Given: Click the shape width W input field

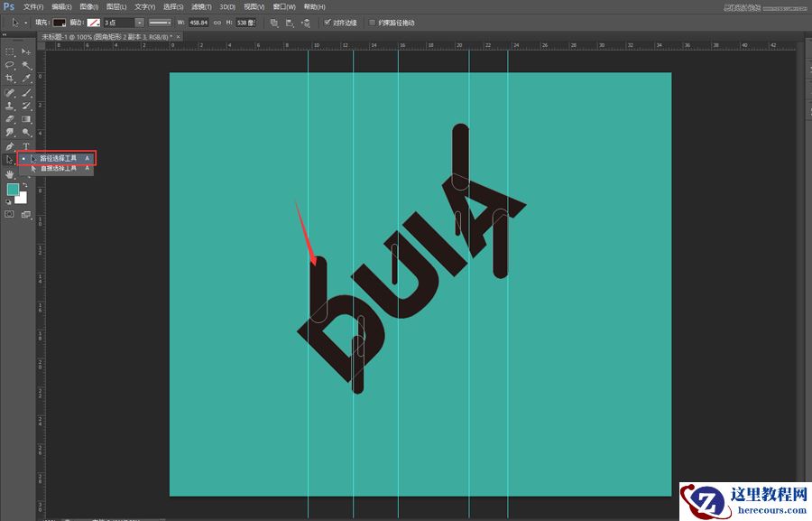Looking at the screenshot, I should [199, 22].
